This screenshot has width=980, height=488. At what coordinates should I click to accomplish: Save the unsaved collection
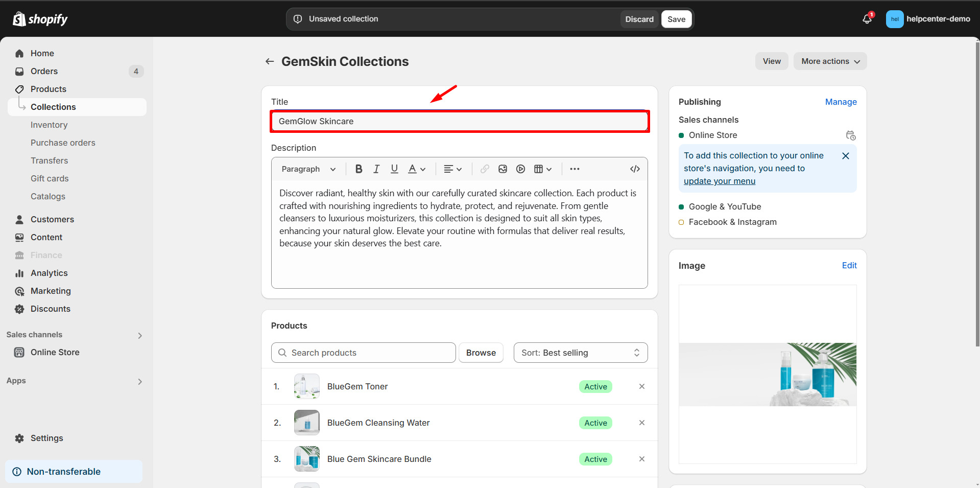pos(676,19)
